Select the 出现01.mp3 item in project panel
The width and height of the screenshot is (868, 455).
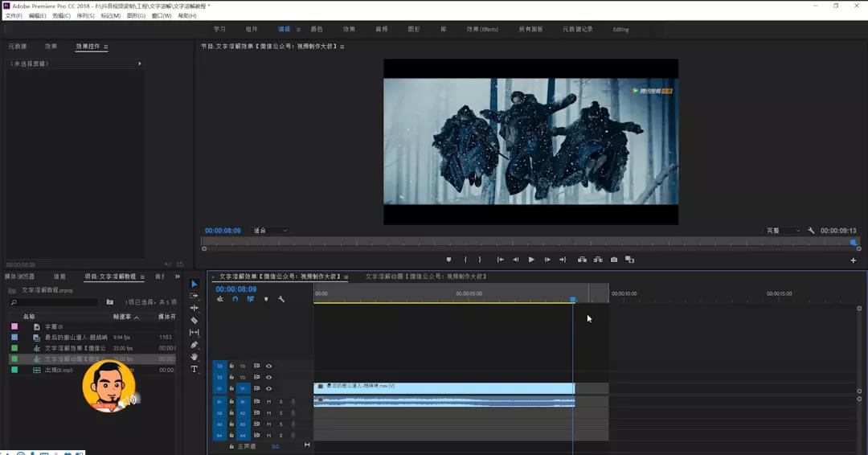tap(58, 371)
